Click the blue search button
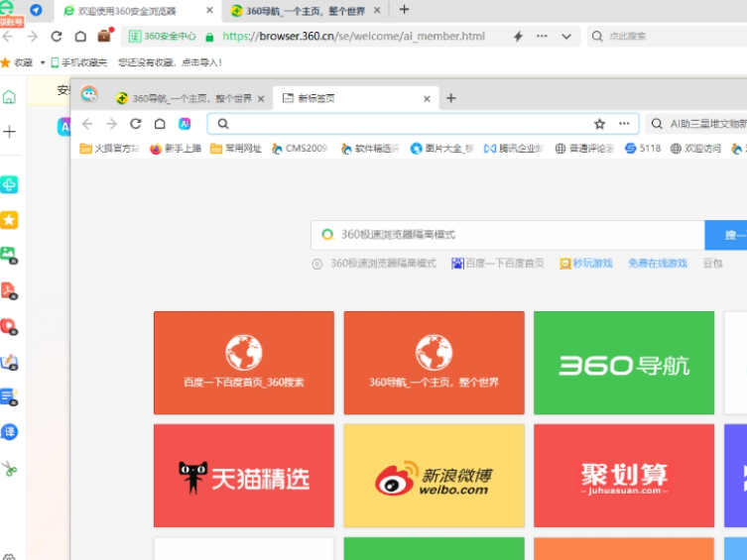Image resolution: width=747 pixels, height=560 pixels. tap(726, 235)
